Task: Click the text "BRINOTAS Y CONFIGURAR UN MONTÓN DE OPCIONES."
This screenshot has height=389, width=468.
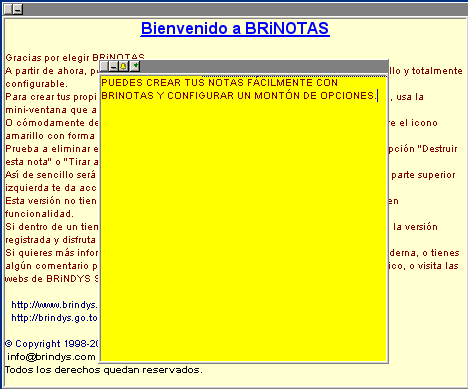Action: (239, 96)
